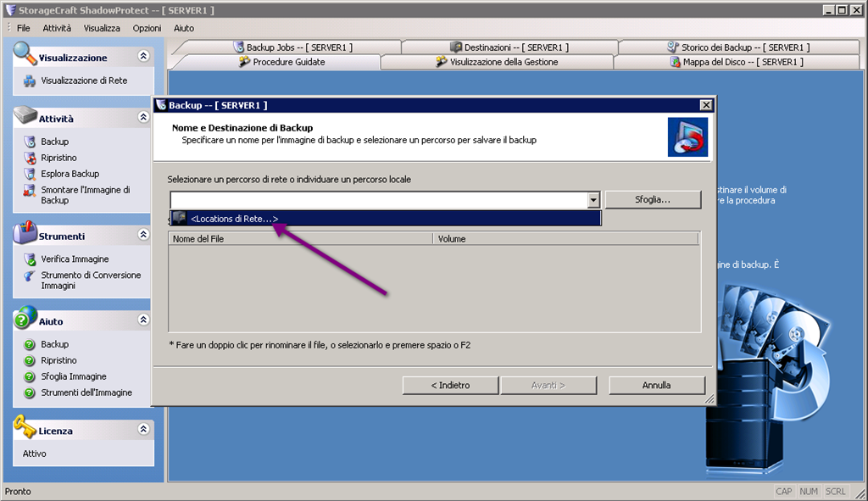868x501 pixels.
Task: Click the Backup dialog title bar icon
Action: (x=161, y=105)
